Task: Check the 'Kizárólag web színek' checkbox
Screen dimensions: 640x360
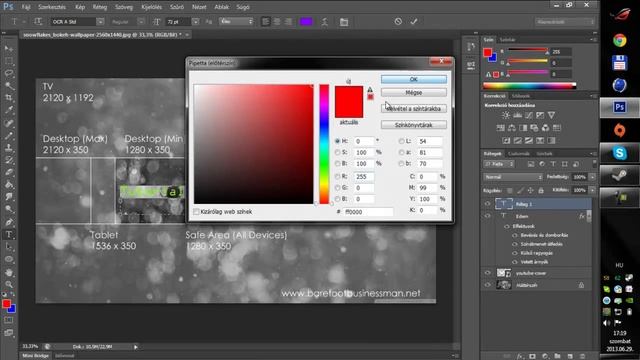Action: [x=196, y=212]
